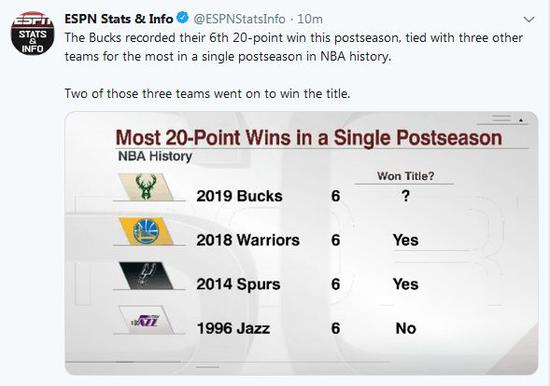Click the tweet text about Bucks 20-point win
The height and width of the screenshot is (386, 550).
tap(294, 47)
